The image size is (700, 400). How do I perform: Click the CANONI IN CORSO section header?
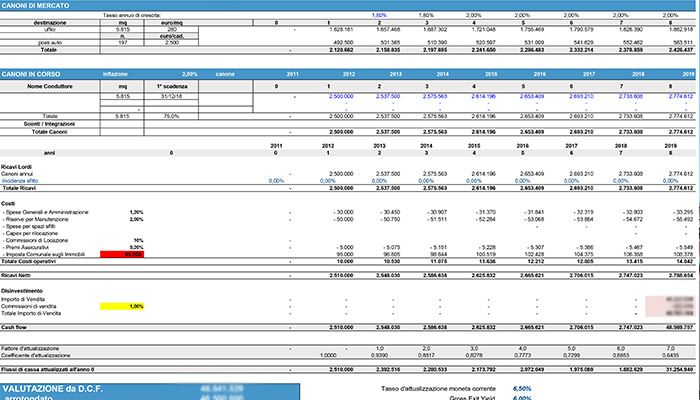31,74
